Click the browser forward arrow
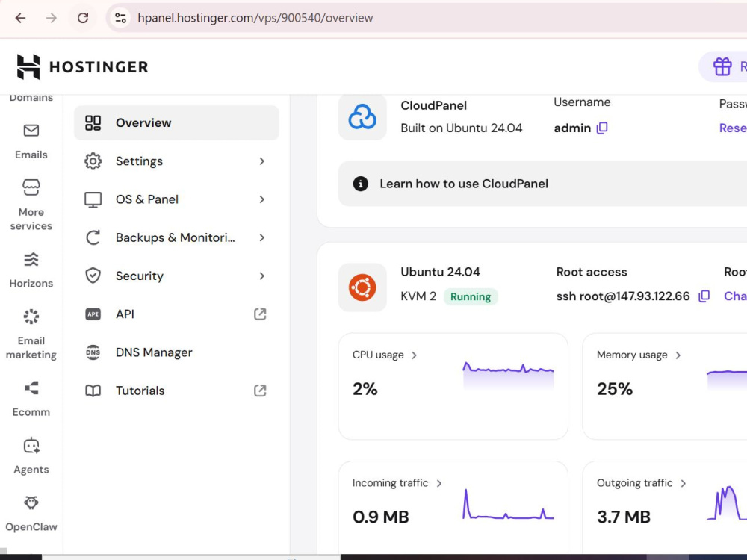 [x=52, y=18]
